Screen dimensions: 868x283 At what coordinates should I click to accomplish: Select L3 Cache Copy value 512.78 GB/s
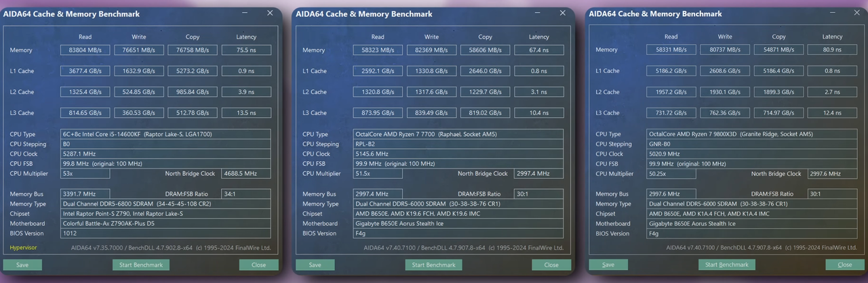point(193,113)
